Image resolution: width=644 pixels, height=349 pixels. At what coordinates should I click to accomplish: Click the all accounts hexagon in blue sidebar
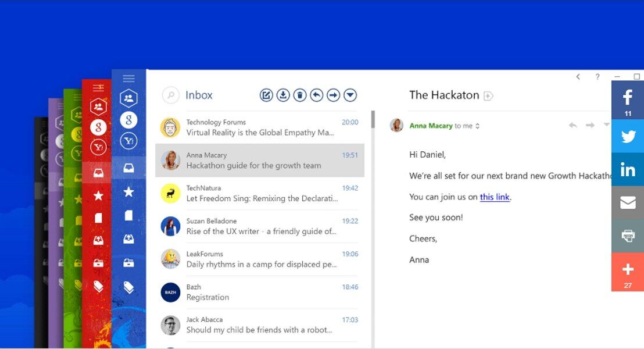[128, 98]
